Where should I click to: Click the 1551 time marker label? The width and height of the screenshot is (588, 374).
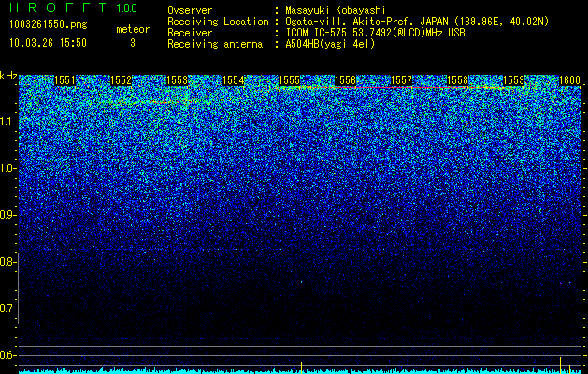pyautogui.click(x=65, y=80)
